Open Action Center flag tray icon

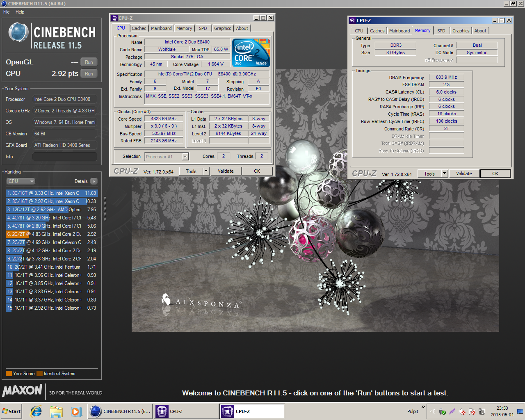point(472,411)
